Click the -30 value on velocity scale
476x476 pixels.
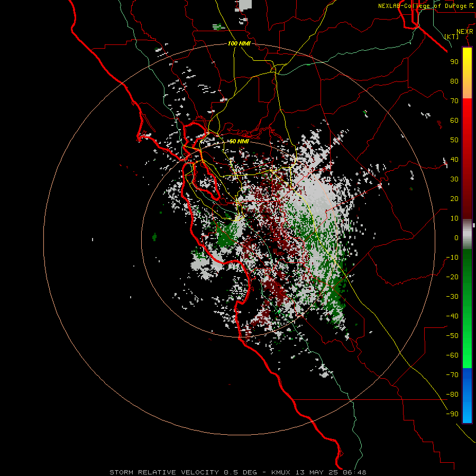pos(452,297)
